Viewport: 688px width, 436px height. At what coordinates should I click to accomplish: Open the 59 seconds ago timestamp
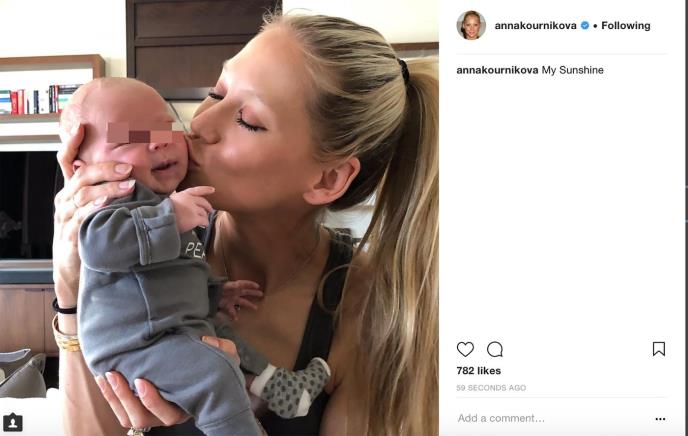click(x=491, y=388)
